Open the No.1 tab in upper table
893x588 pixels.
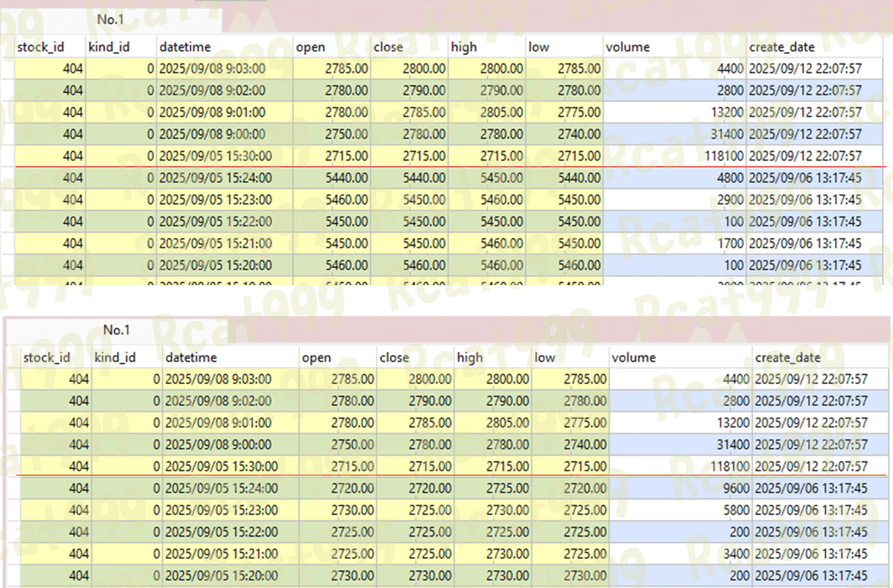pyautogui.click(x=110, y=19)
